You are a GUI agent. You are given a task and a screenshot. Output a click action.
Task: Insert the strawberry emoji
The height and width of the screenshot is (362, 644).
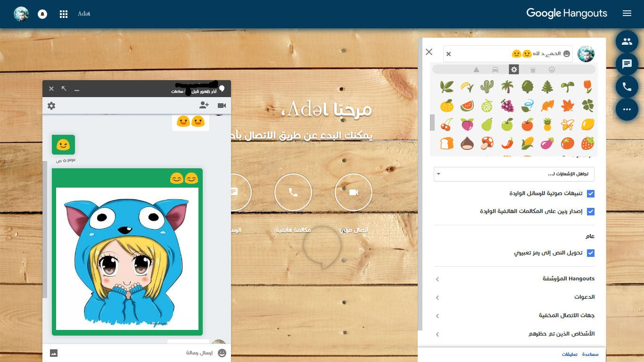pyautogui.click(x=587, y=143)
